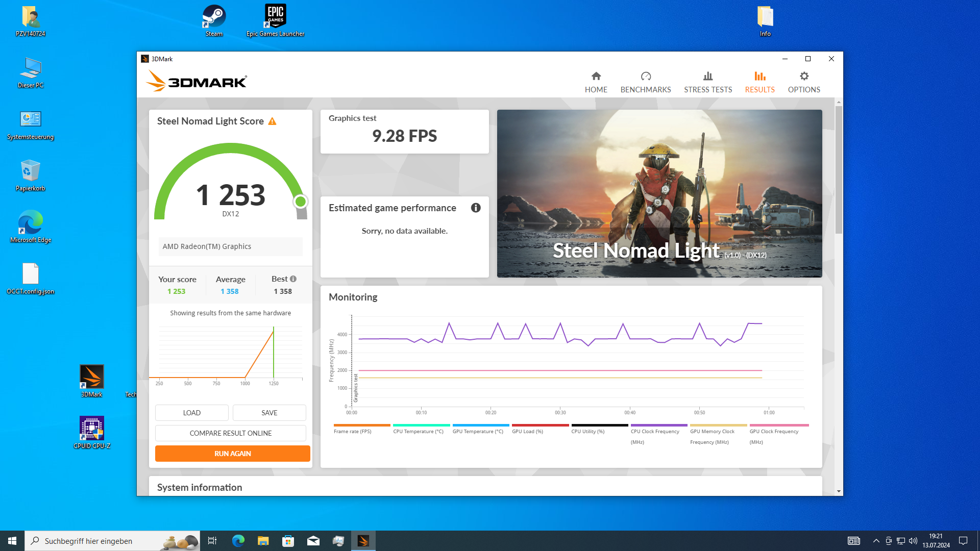The width and height of the screenshot is (980, 551).
Task: Click the SAVE button
Action: (269, 413)
